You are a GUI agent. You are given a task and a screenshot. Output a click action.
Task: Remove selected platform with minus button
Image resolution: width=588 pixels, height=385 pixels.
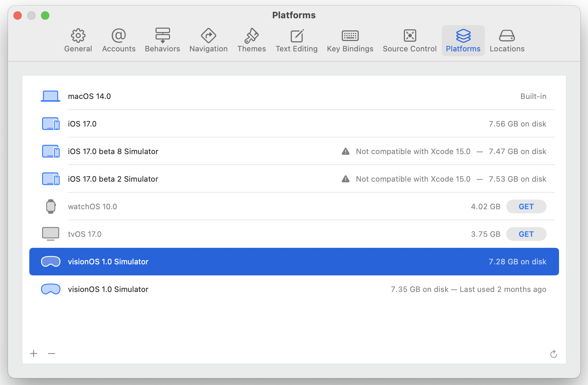click(52, 353)
